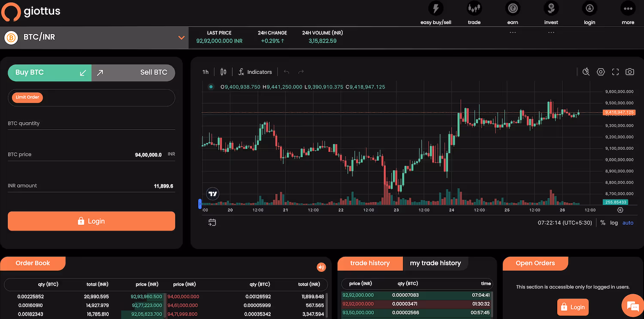Image resolution: width=644 pixels, height=319 pixels.
Task: Click trade price 93,50,000.000
Action: [x=358, y=313]
